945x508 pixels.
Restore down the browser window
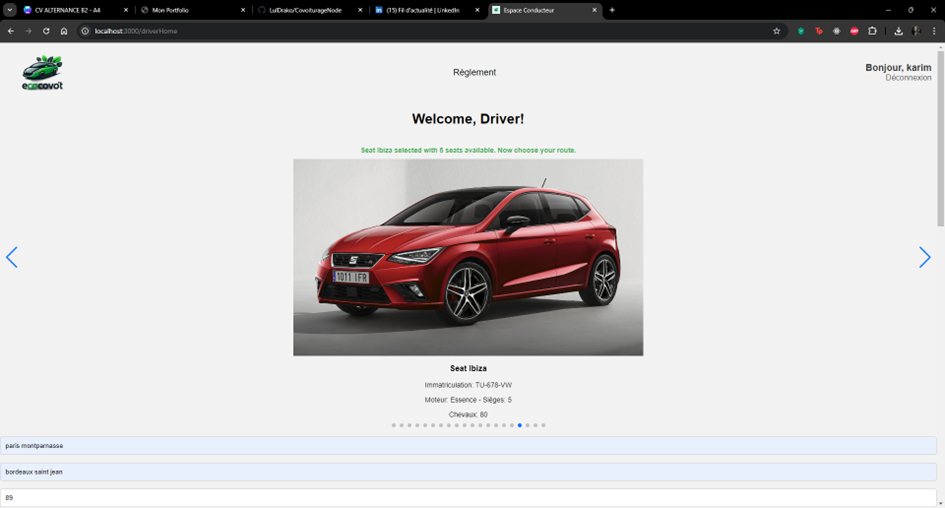click(x=911, y=10)
